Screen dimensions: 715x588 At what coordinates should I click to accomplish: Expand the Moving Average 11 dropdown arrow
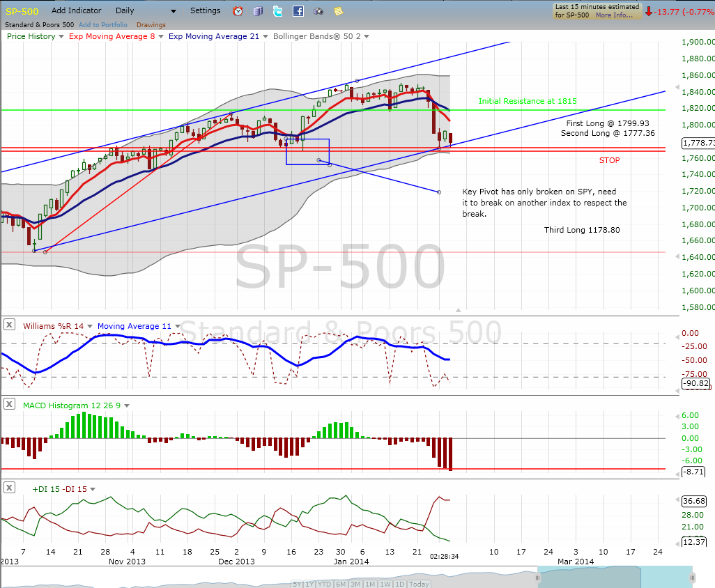(178, 326)
